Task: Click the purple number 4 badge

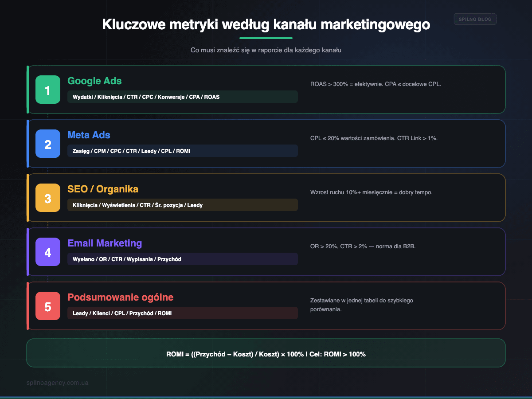Action: coord(48,252)
